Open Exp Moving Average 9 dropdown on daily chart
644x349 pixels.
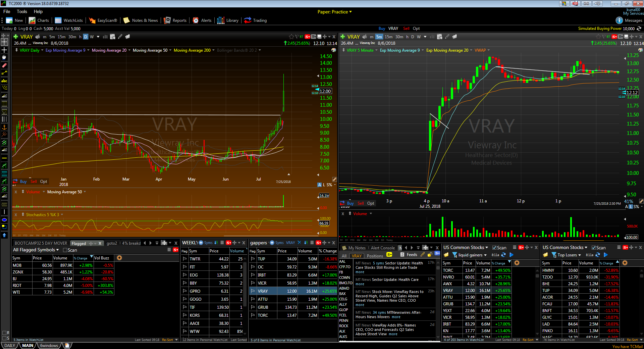pos(88,50)
